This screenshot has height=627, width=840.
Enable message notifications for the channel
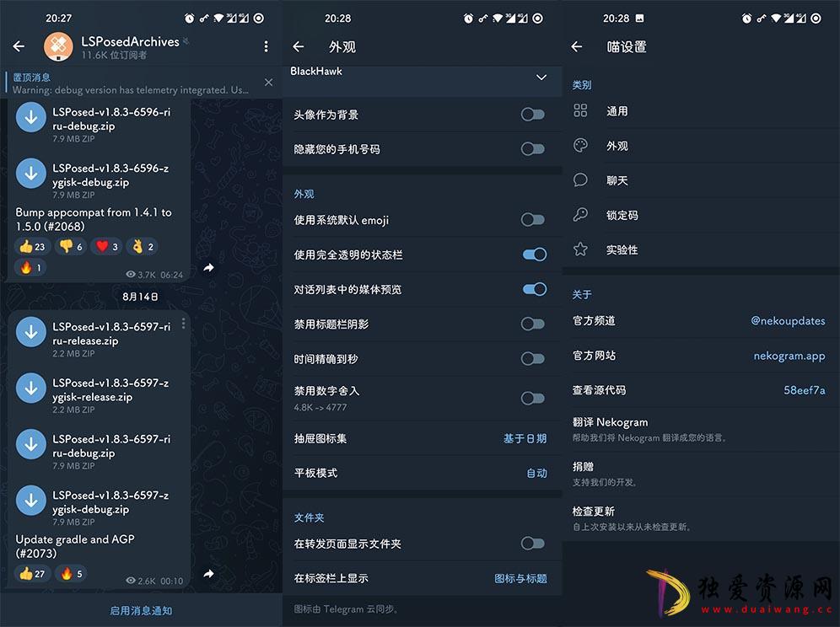(x=141, y=610)
